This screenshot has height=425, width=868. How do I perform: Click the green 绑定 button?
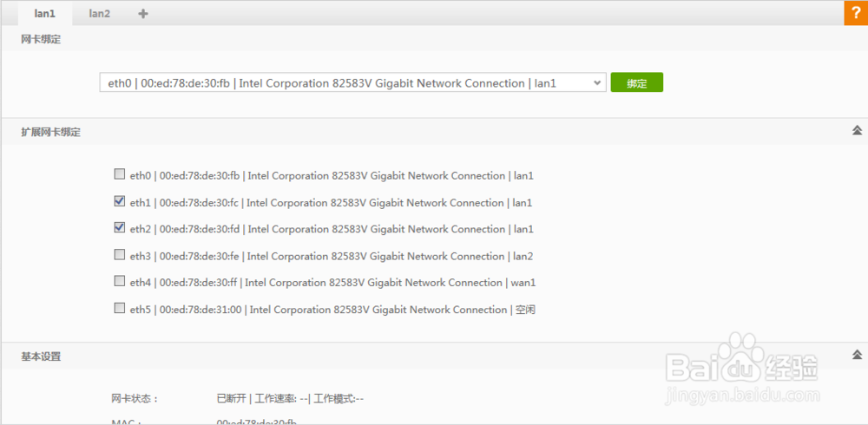(x=636, y=83)
